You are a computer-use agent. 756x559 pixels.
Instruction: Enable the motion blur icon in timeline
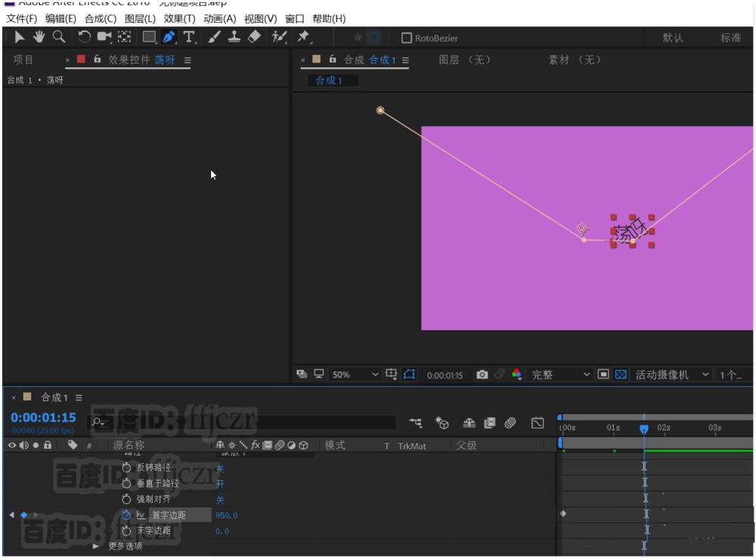510,423
